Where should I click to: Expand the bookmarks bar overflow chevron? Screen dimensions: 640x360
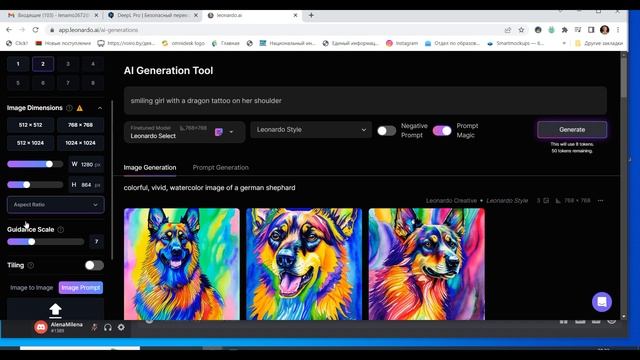point(564,43)
